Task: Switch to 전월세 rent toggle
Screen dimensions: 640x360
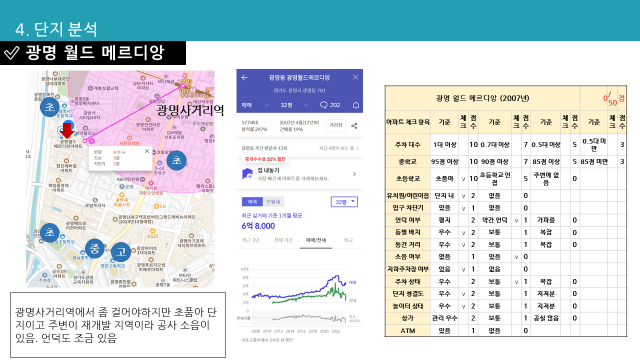Action: tap(273, 202)
